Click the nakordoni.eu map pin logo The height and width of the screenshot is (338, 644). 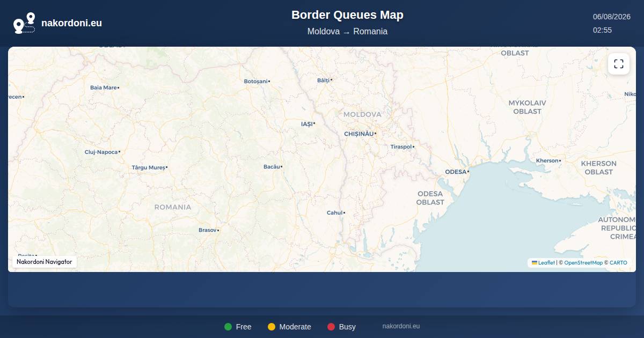(x=24, y=23)
